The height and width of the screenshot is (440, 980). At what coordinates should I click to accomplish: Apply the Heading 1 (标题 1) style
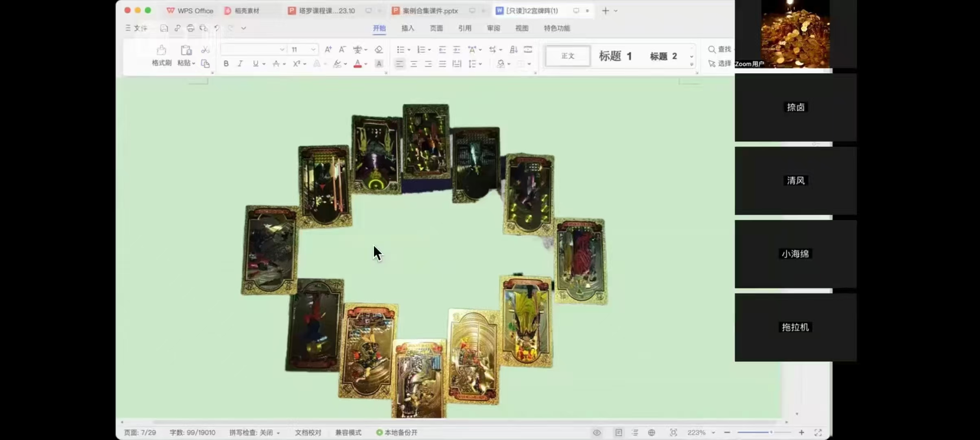[x=615, y=56]
